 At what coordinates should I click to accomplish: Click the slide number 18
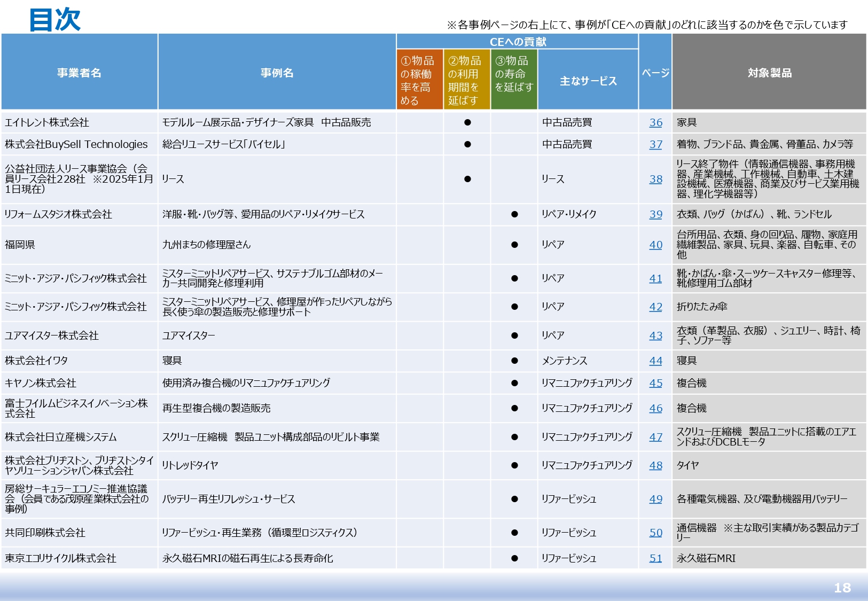[x=842, y=588]
